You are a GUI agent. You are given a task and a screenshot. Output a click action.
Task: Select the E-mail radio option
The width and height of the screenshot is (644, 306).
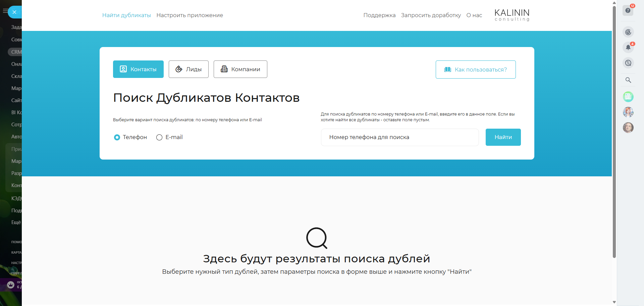[x=159, y=137]
